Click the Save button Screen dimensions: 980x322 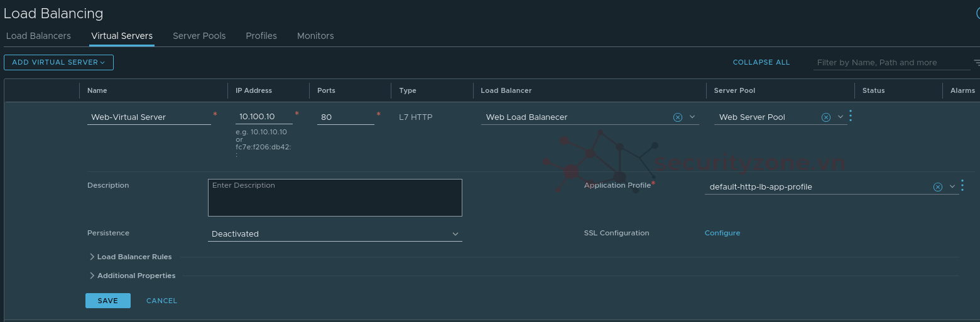(108, 301)
